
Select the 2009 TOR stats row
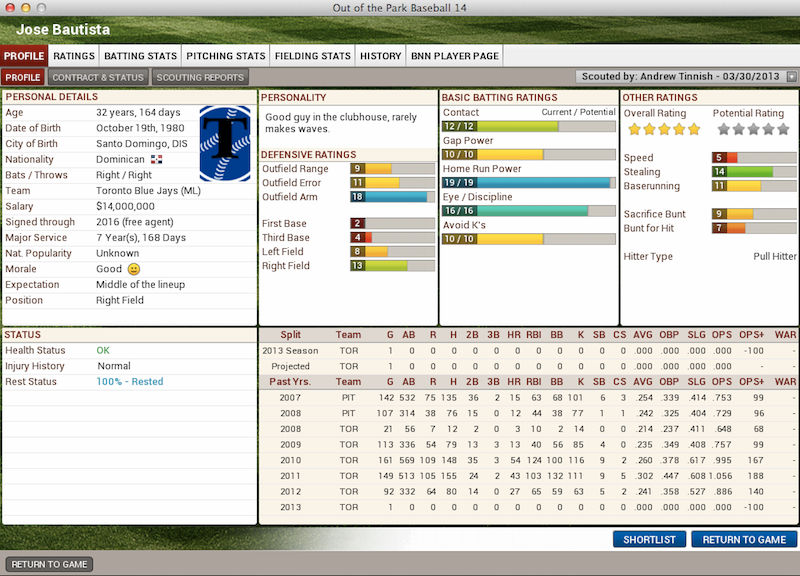tap(528, 444)
